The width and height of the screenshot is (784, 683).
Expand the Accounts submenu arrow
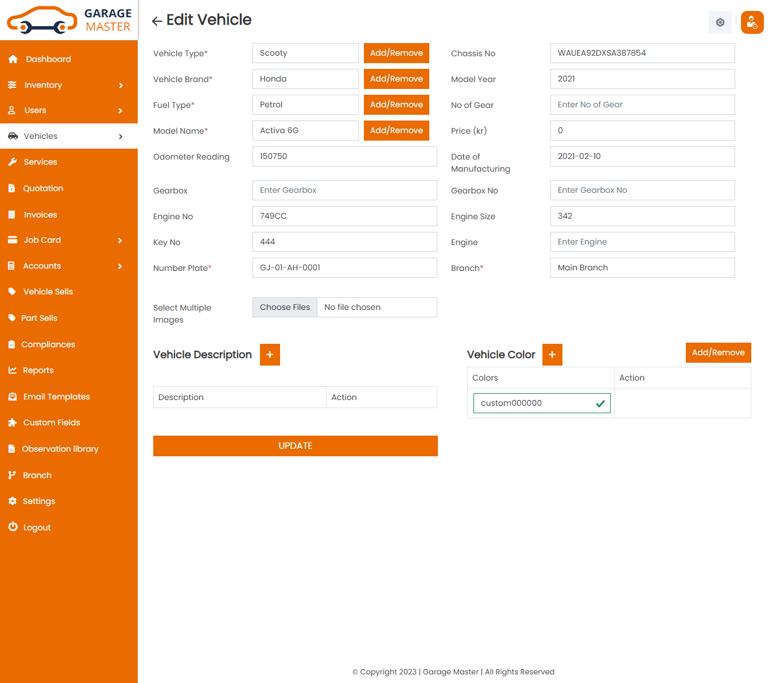121,266
